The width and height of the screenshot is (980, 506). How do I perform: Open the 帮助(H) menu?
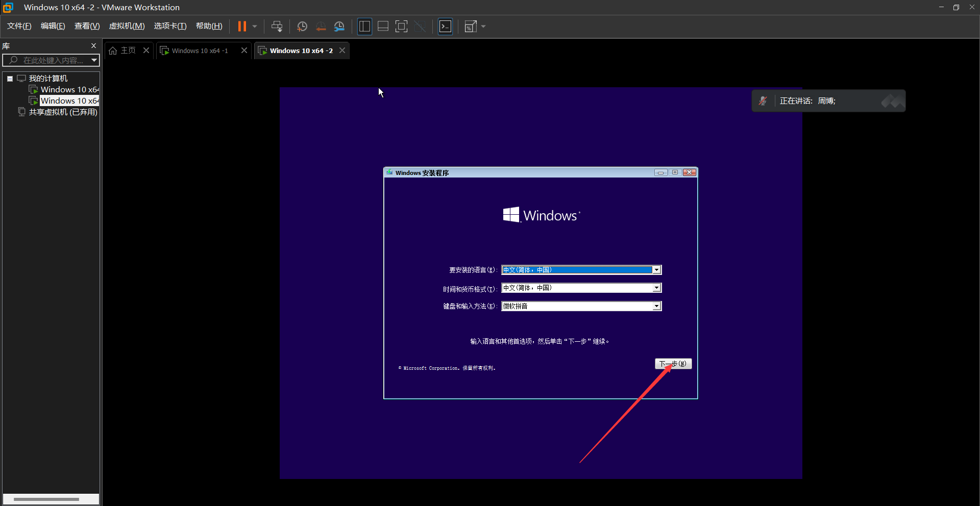coord(209,26)
